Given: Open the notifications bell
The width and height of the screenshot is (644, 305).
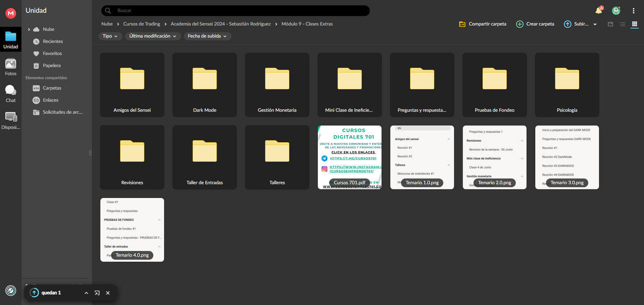Looking at the screenshot, I should click(x=599, y=11).
